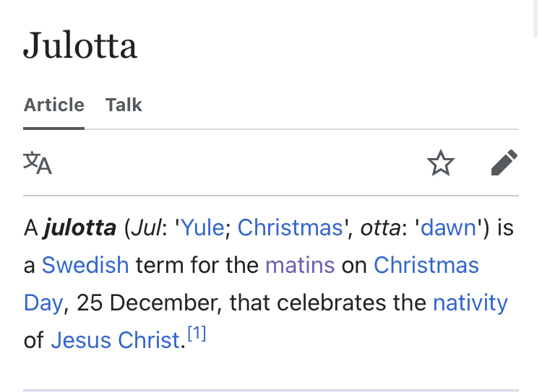Click the pencil edit icon
542x392 pixels.
[x=504, y=163]
